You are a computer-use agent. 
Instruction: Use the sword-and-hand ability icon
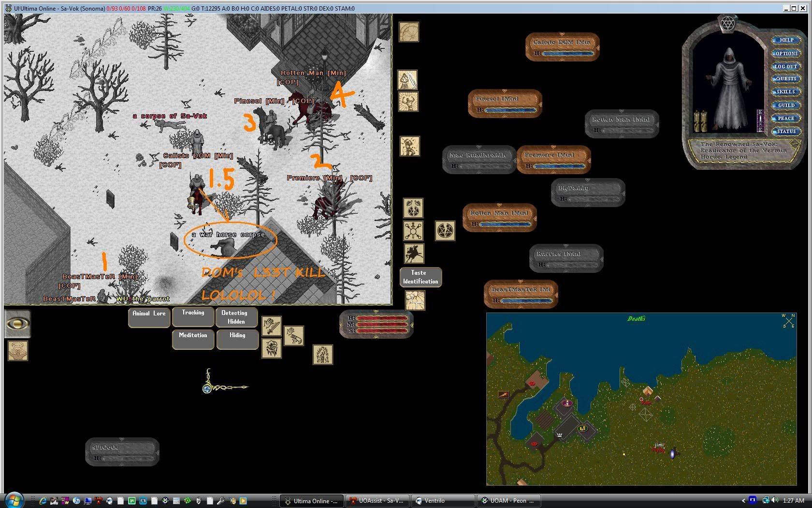272,326
